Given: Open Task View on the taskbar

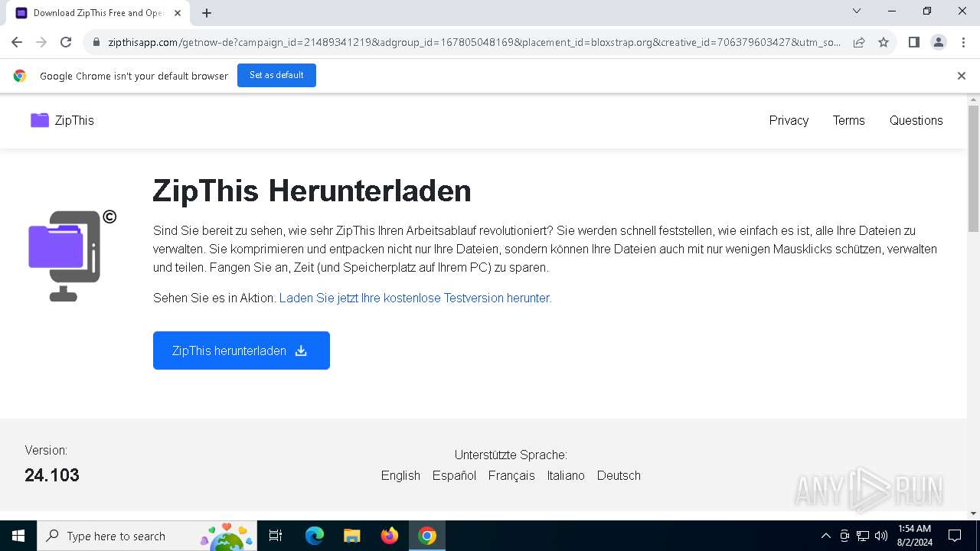Looking at the screenshot, I should pyautogui.click(x=276, y=536).
